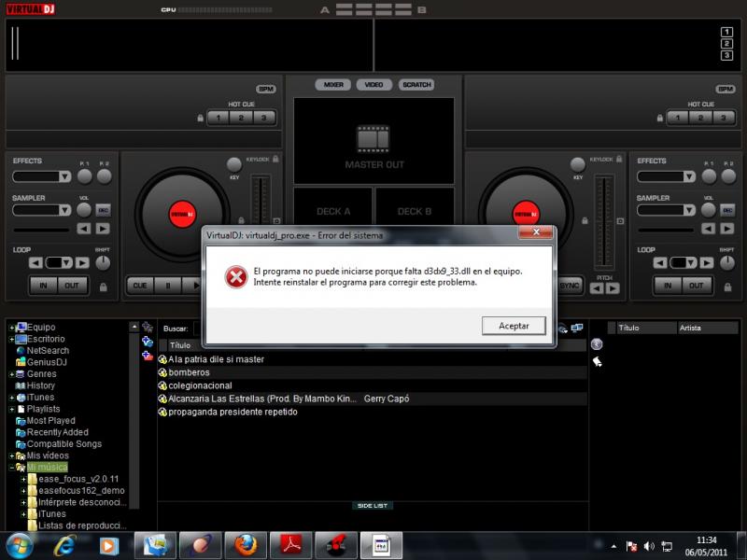
Task: Click the filmstrip icon in Master Out preview
Action: pos(373,138)
